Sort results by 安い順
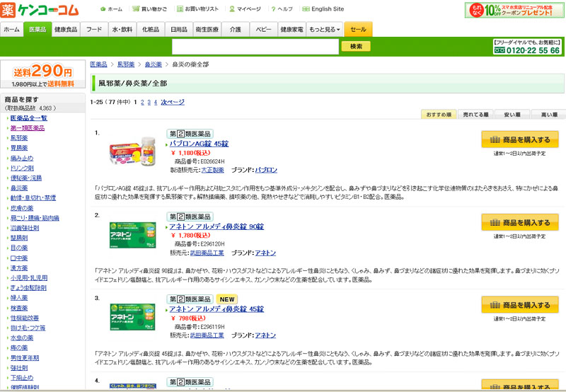 click(512, 114)
